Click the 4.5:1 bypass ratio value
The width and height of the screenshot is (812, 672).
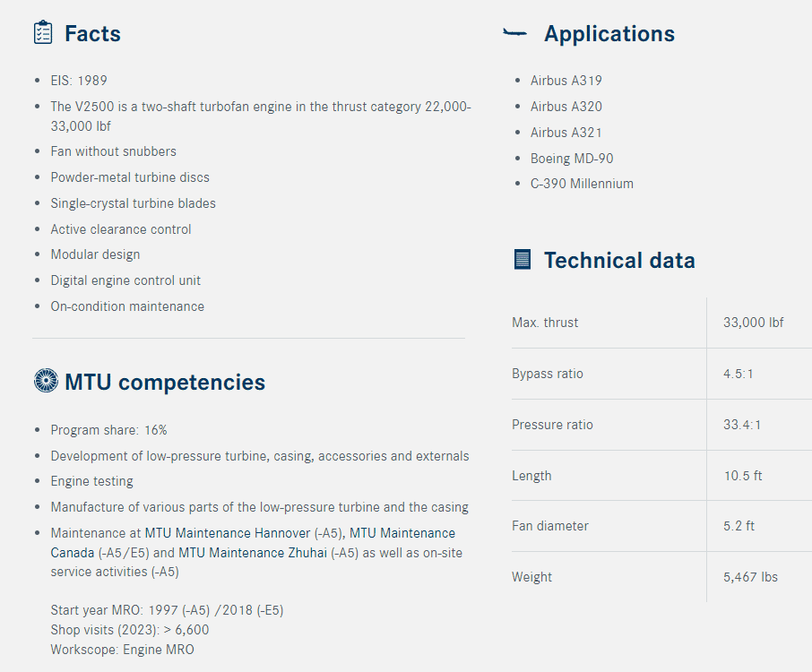pyautogui.click(x=739, y=374)
